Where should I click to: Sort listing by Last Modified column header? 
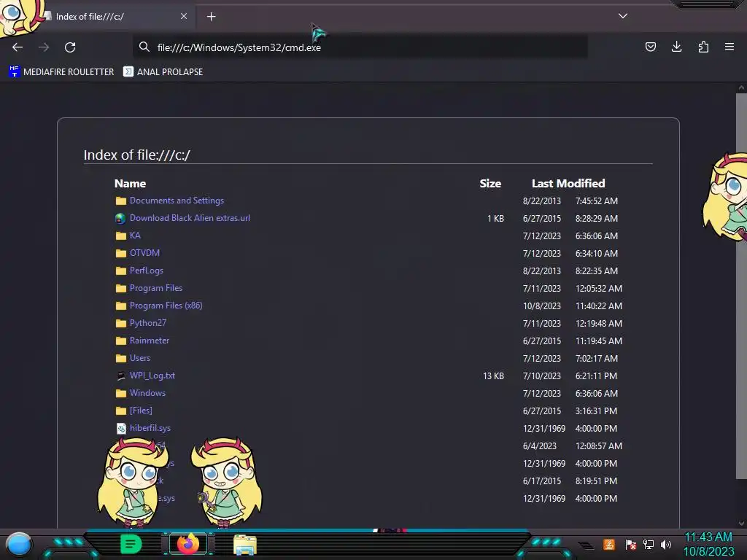pyautogui.click(x=568, y=184)
